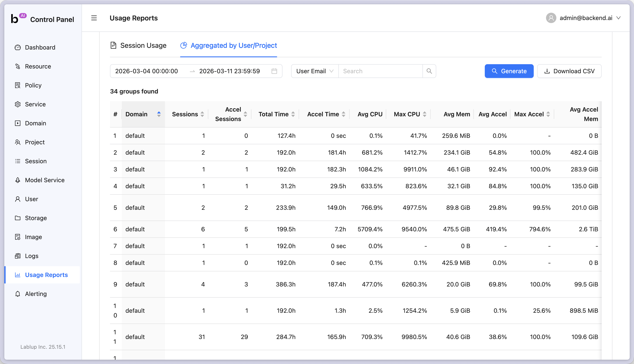Open the calendar icon in date range picker
Screen dimensions: 634x364
tap(274, 71)
